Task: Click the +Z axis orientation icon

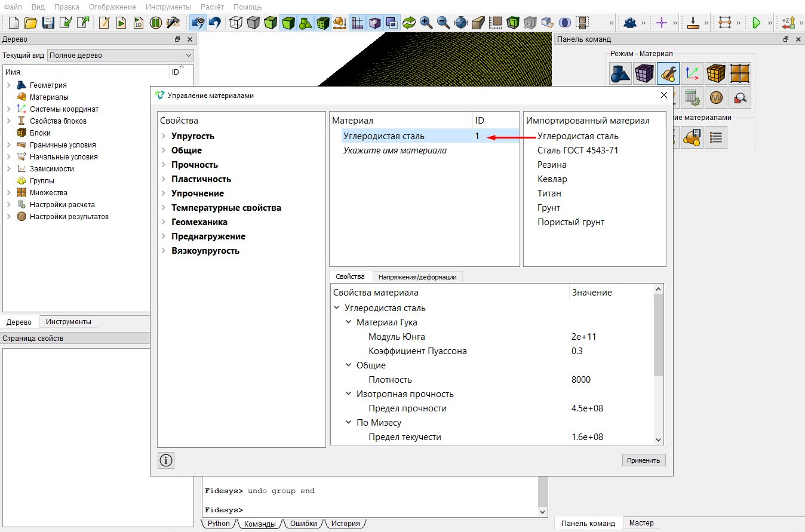Action: pyautogui.click(x=788, y=23)
